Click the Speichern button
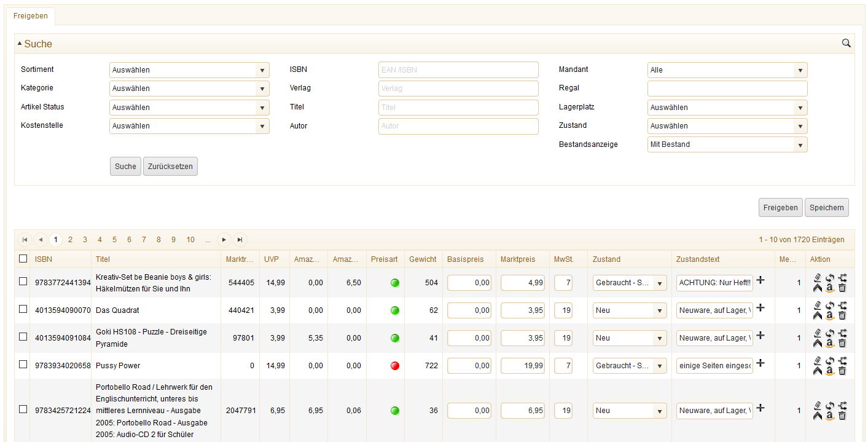 click(x=826, y=208)
